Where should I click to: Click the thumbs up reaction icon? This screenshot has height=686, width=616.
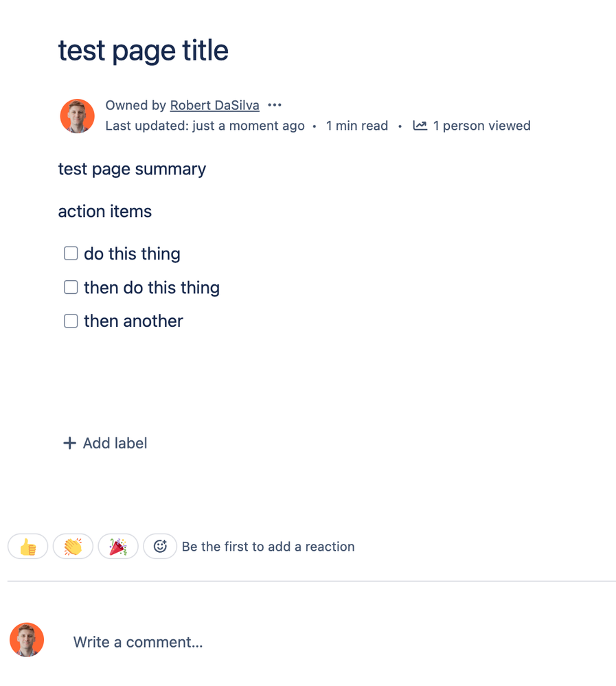27,546
